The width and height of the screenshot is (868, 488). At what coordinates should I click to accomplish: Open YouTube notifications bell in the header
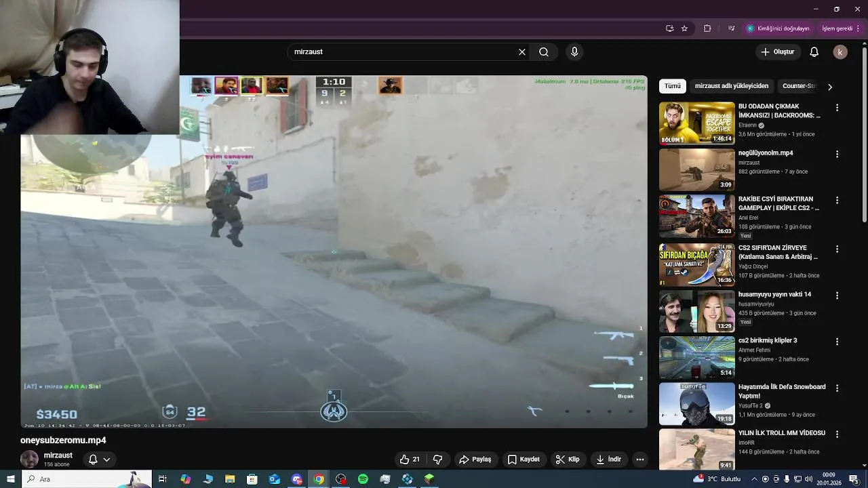(x=814, y=52)
